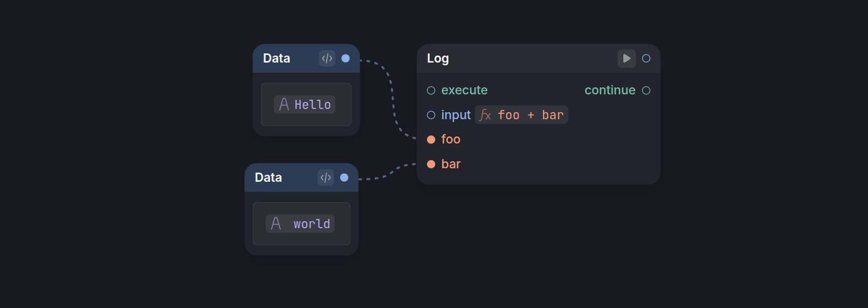The width and height of the screenshot is (868, 308).
Task: Click the output port of the Hello Data node
Action: pyautogui.click(x=346, y=58)
